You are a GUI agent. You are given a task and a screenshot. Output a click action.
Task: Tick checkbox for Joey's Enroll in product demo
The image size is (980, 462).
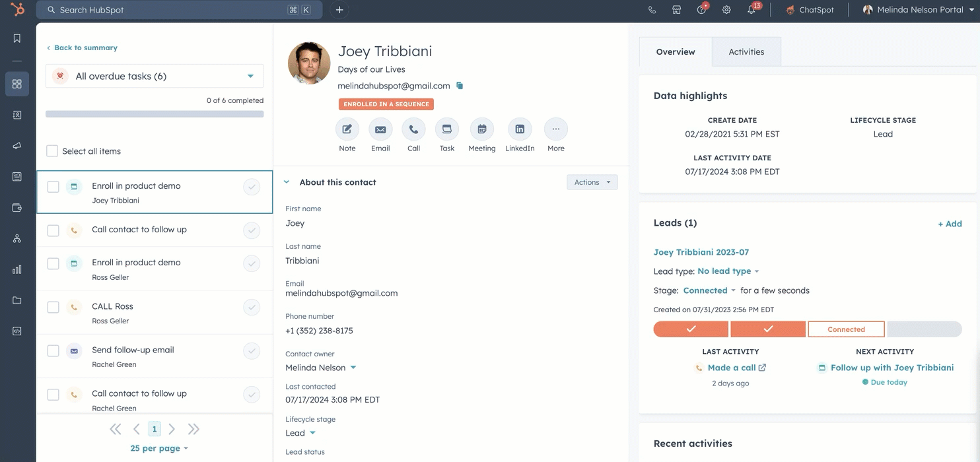click(53, 187)
